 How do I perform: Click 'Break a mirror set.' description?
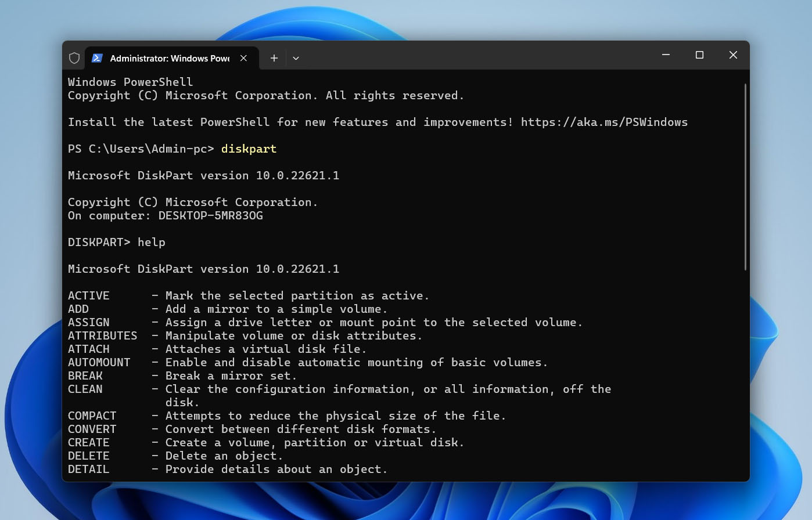[x=231, y=375]
